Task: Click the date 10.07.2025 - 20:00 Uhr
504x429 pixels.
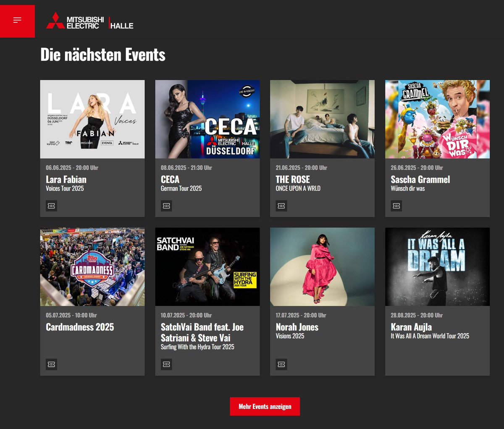Action: 186,315
